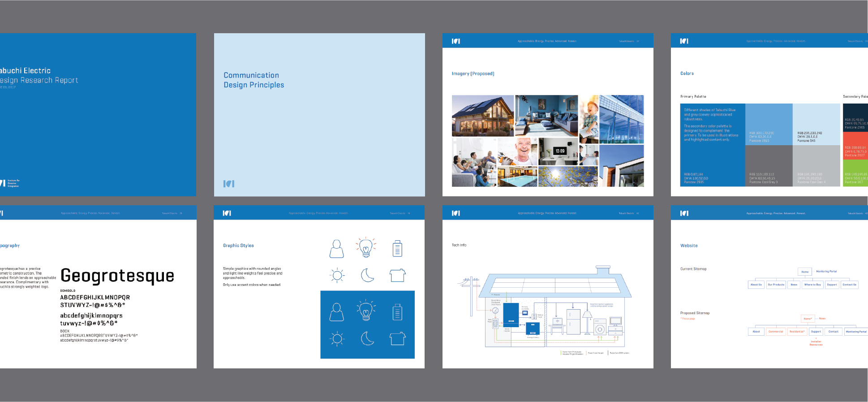Viewport: 868px width, 402px height.
Task: Click the house icon on white background
Action: [397, 275]
